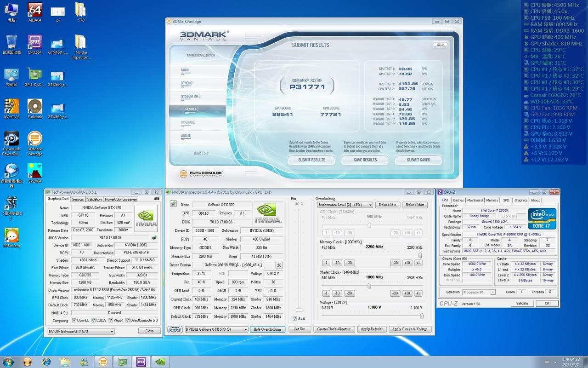Switch to the Sensors tab in GPU-Z

[78, 199]
